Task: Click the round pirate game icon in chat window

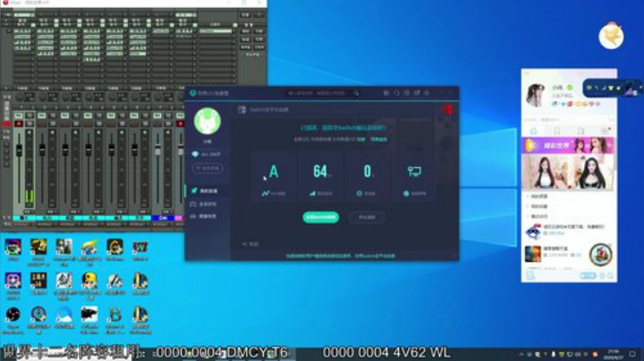Action: pos(600,255)
